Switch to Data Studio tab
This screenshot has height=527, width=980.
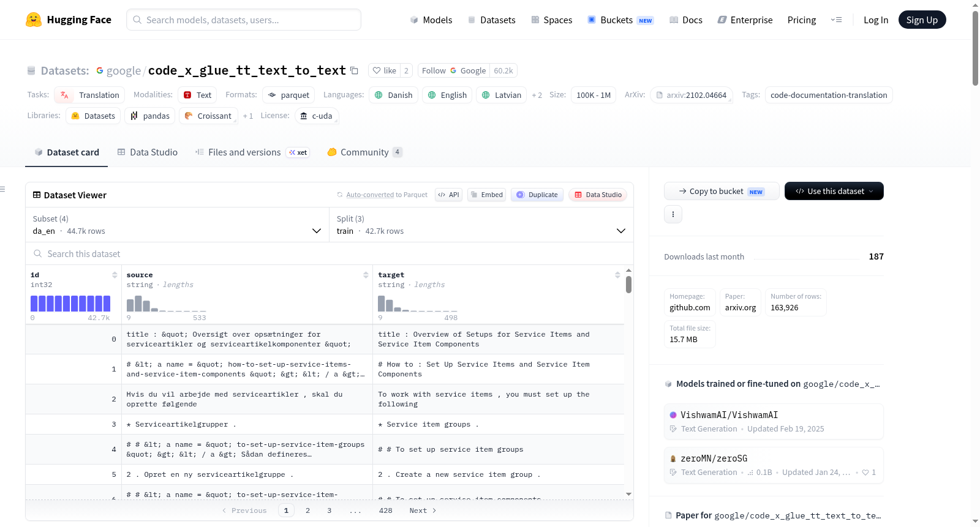coord(148,152)
